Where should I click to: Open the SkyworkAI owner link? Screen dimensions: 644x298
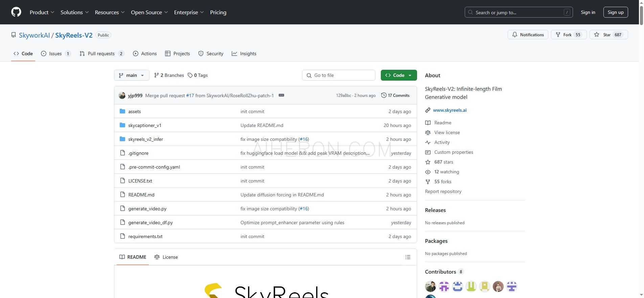click(x=34, y=35)
